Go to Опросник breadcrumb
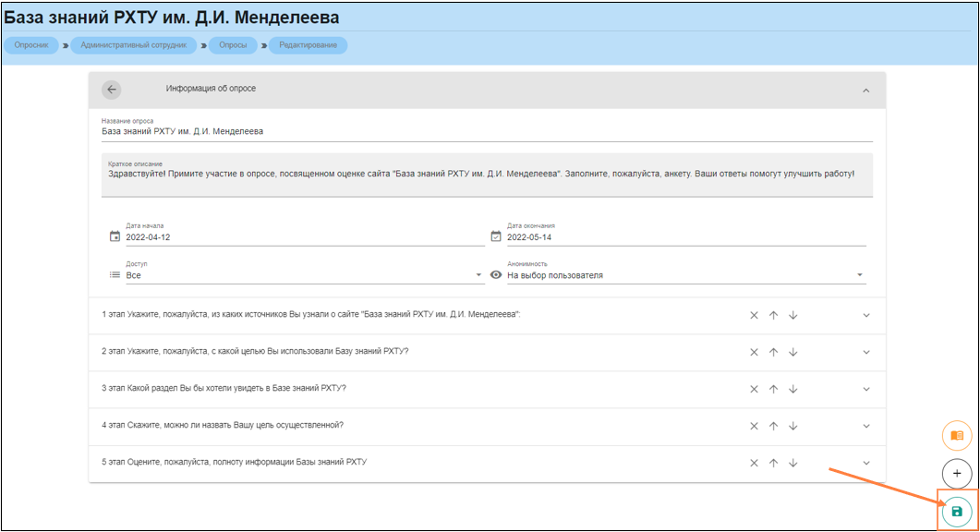 (x=31, y=45)
